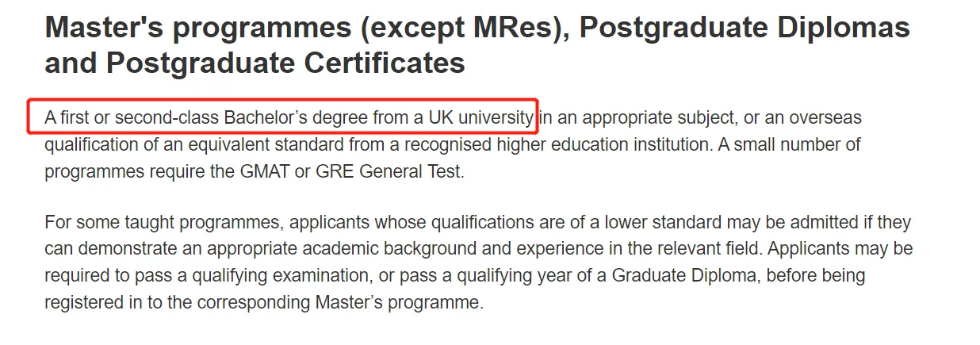
Task: Click "and Postgraduate Certificates" heading line
Action: click(255, 63)
